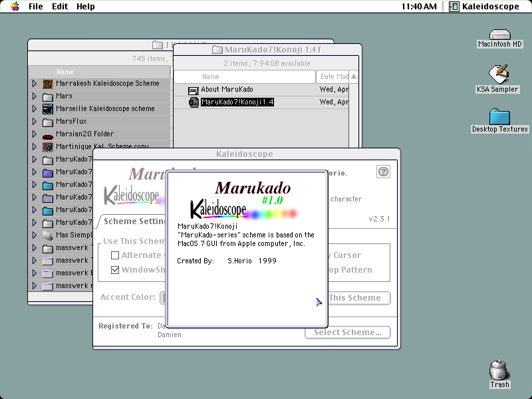The height and width of the screenshot is (399, 532).
Task: Open the File menu
Action: [x=36, y=7]
